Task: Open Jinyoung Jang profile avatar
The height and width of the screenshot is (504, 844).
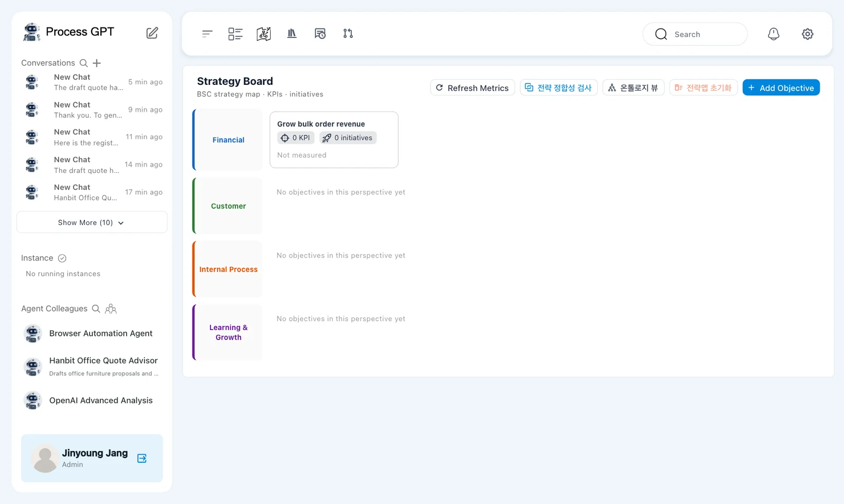Action: click(x=45, y=458)
